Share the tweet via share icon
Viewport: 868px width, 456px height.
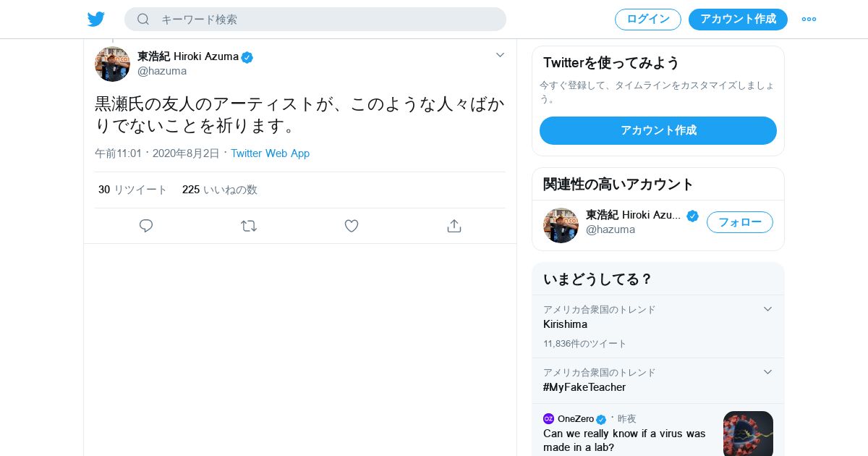(x=454, y=226)
